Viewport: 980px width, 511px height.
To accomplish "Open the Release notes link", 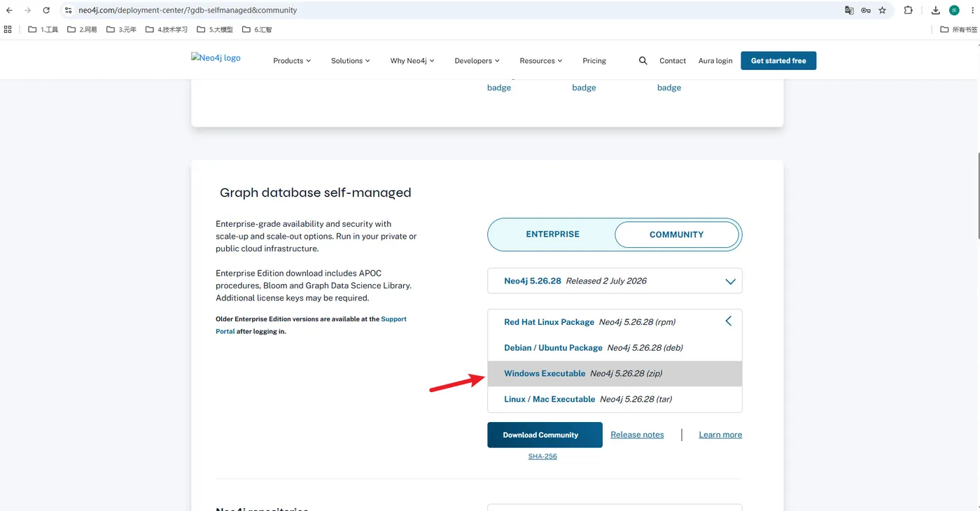I will click(x=637, y=435).
